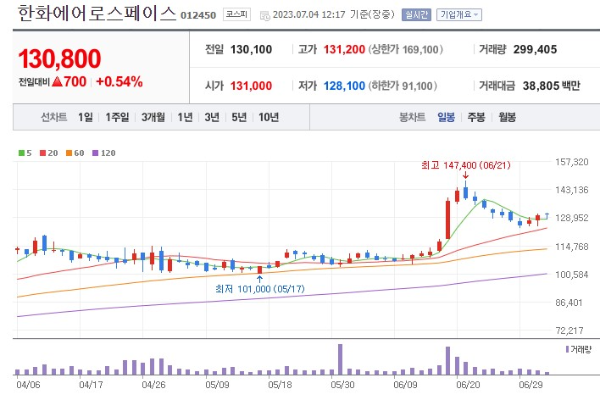
Task: Open the 기업개요 dropdown
Action: 459,15
